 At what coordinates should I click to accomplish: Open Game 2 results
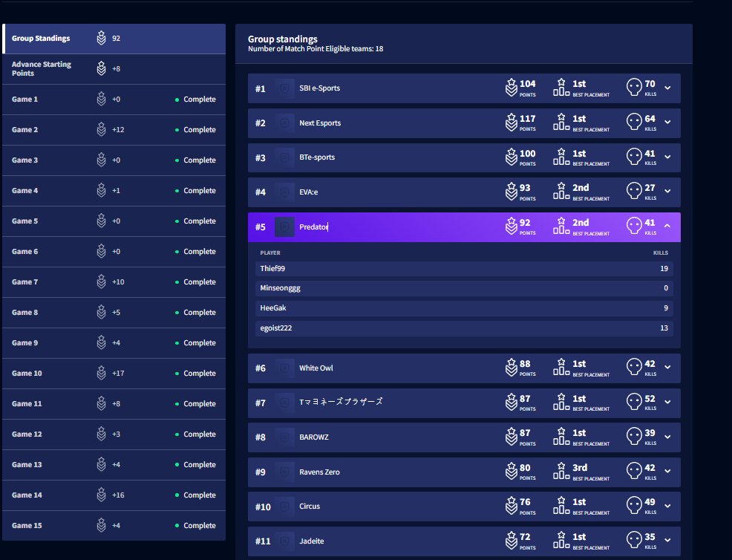coord(114,130)
